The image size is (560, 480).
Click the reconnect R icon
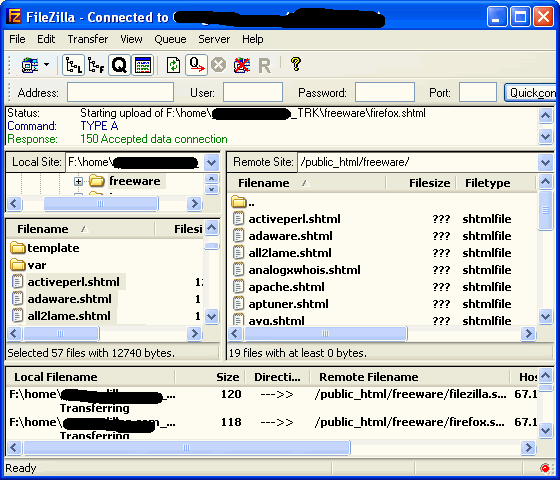[264, 66]
